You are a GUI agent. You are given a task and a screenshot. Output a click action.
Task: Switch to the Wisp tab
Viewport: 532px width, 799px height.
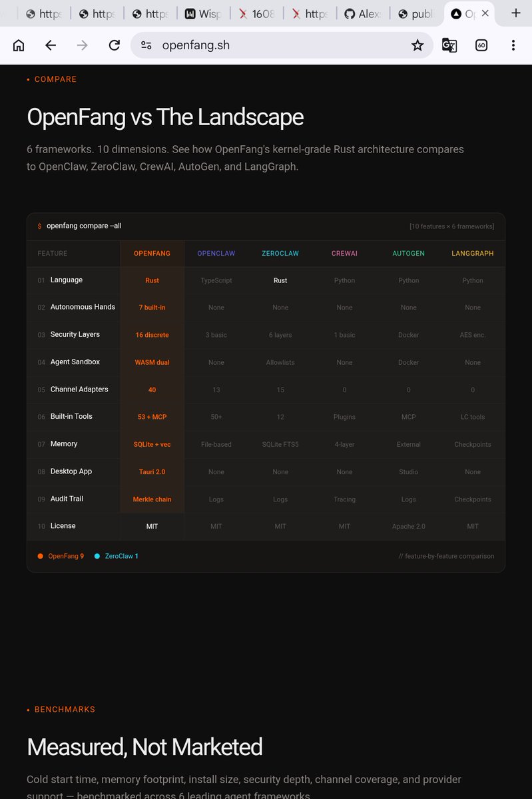pos(204,13)
